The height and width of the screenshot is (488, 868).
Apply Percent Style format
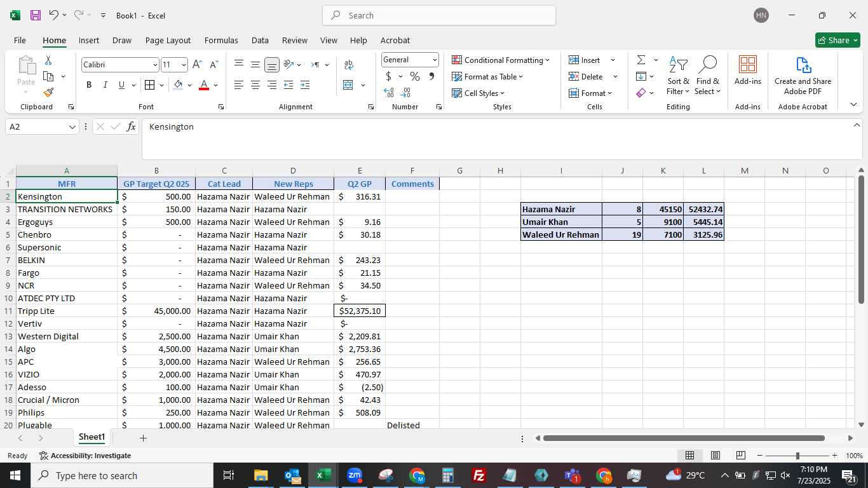415,76
